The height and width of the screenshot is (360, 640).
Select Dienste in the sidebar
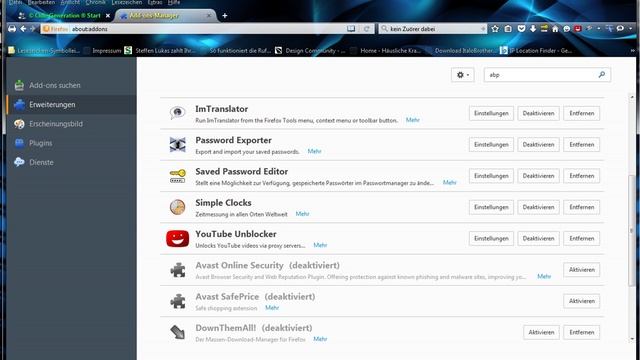tap(71, 162)
